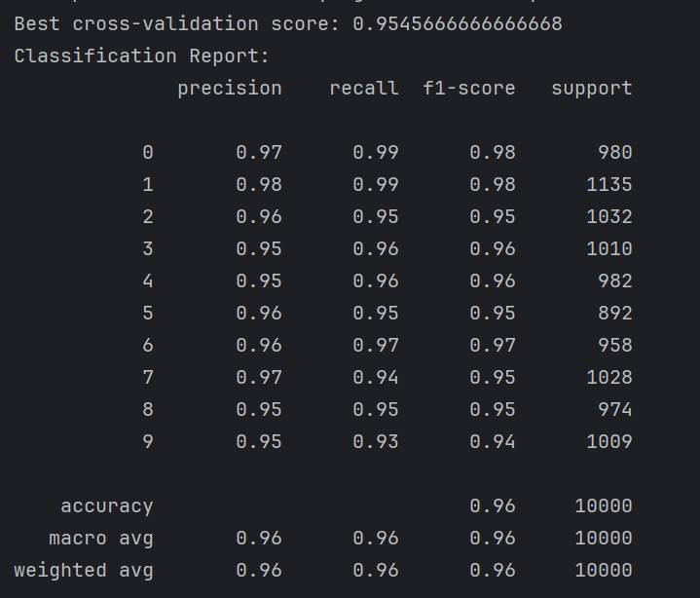
Task: Click the 'precision' column header
Action: coord(229,88)
